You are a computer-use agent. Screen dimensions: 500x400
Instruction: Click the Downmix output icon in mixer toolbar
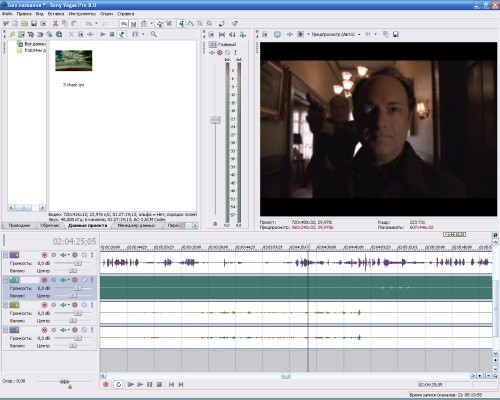(222, 34)
